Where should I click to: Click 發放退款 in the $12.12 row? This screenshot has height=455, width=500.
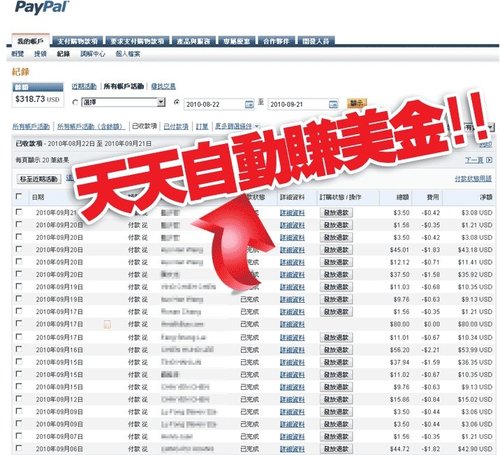pos(336,262)
